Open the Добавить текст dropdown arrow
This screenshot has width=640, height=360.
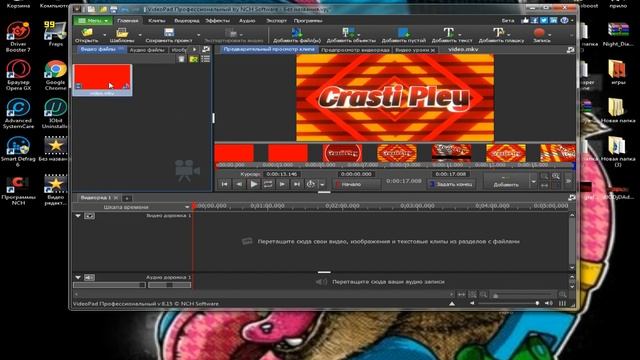coord(460,35)
